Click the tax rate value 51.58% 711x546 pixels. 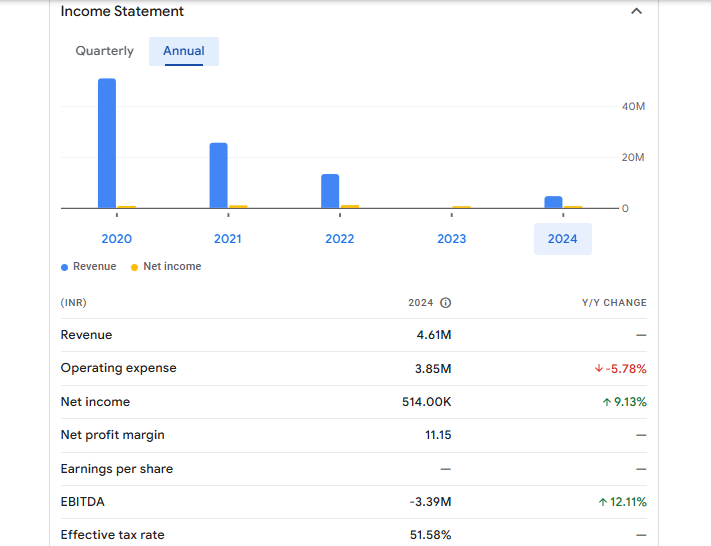pos(431,535)
